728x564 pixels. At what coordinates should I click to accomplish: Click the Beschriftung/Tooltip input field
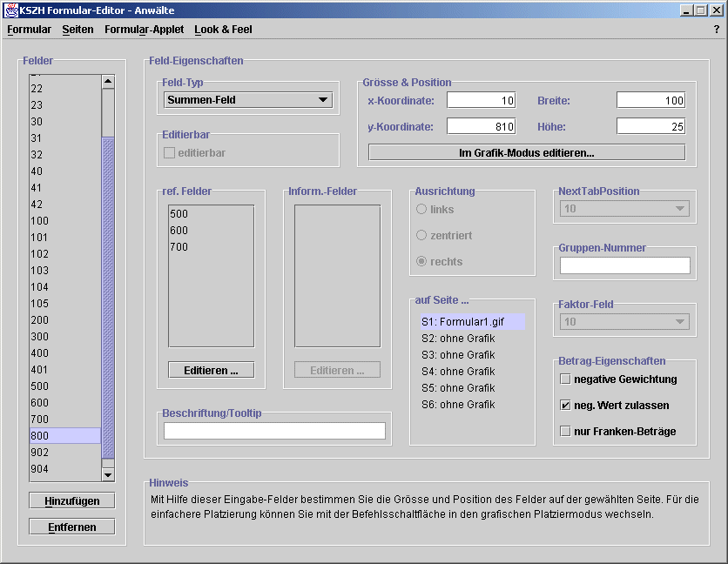coord(274,431)
